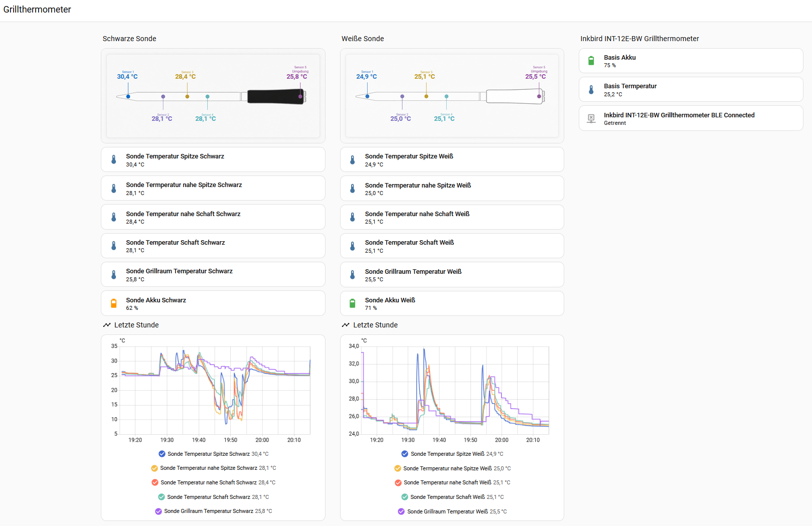The height and width of the screenshot is (526, 812).
Task: Click the Grillthermometer page title
Action: pyautogui.click(x=37, y=10)
